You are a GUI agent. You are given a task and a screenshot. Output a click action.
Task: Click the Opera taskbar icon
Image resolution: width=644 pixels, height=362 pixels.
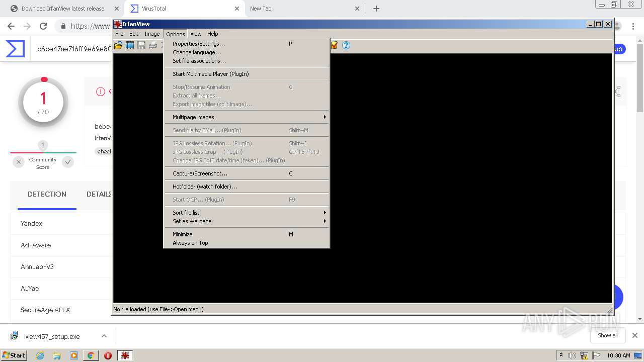click(x=108, y=355)
